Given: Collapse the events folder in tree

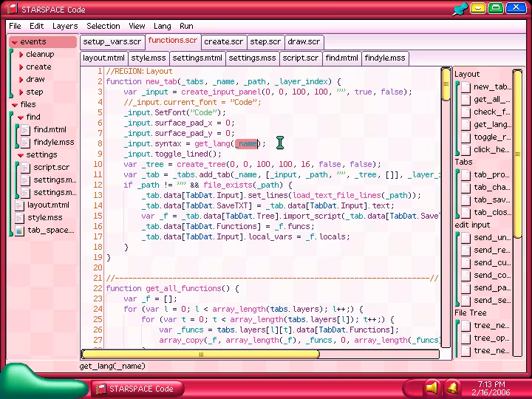Looking at the screenshot, I should click(x=13, y=42).
